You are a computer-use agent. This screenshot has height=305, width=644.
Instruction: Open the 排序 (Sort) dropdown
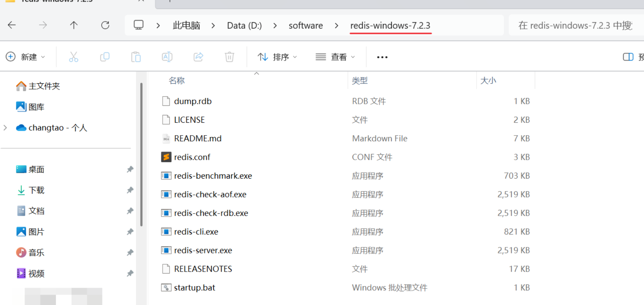coord(277,57)
